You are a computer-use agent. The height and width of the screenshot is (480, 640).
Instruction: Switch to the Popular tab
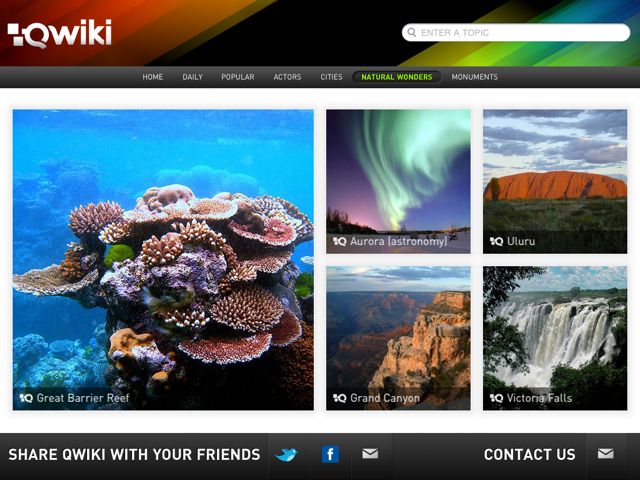click(x=238, y=77)
